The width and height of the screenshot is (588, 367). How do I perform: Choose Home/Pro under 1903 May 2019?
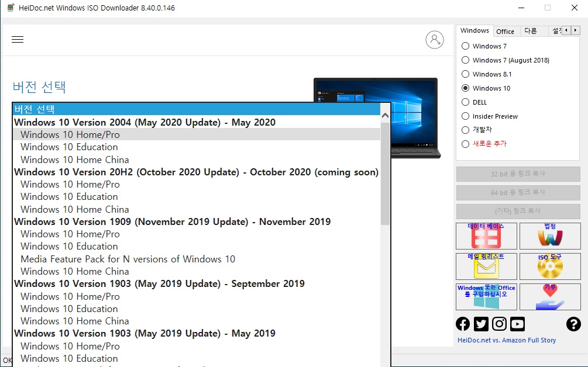197,346
